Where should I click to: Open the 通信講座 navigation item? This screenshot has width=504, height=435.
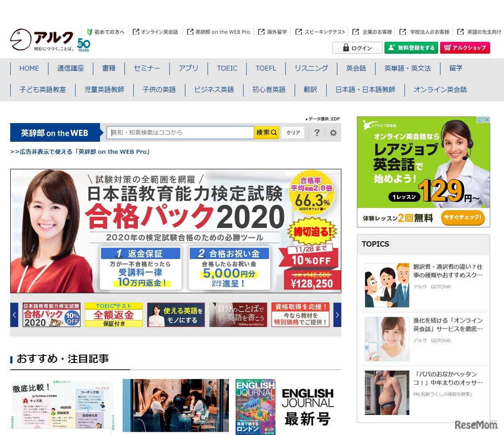point(70,68)
